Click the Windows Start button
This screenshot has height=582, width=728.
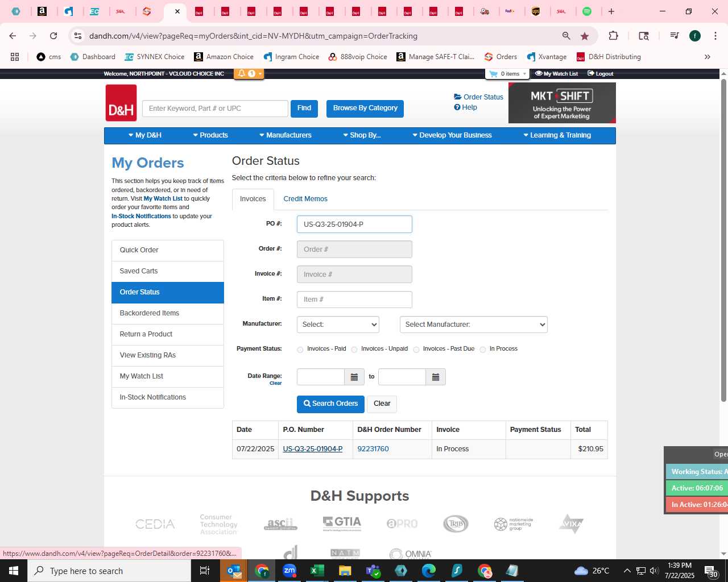tap(14, 571)
